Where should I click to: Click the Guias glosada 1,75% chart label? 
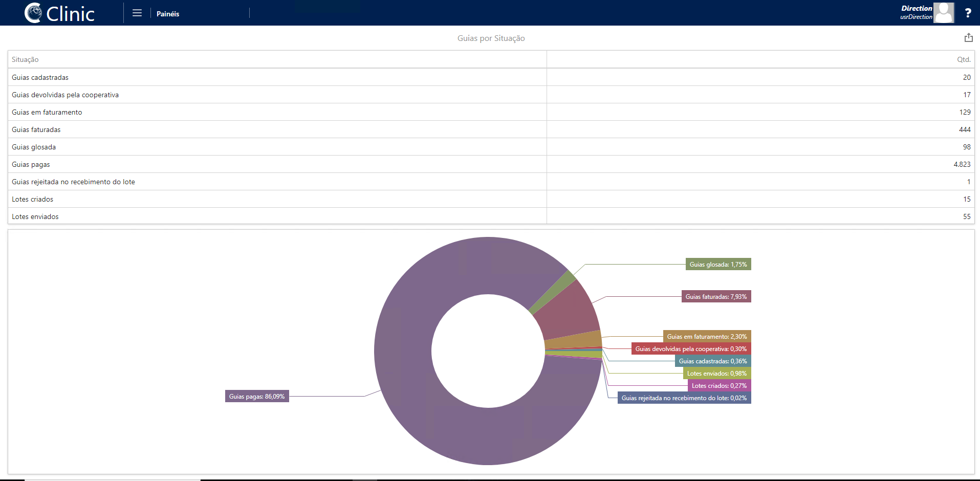(x=718, y=264)
